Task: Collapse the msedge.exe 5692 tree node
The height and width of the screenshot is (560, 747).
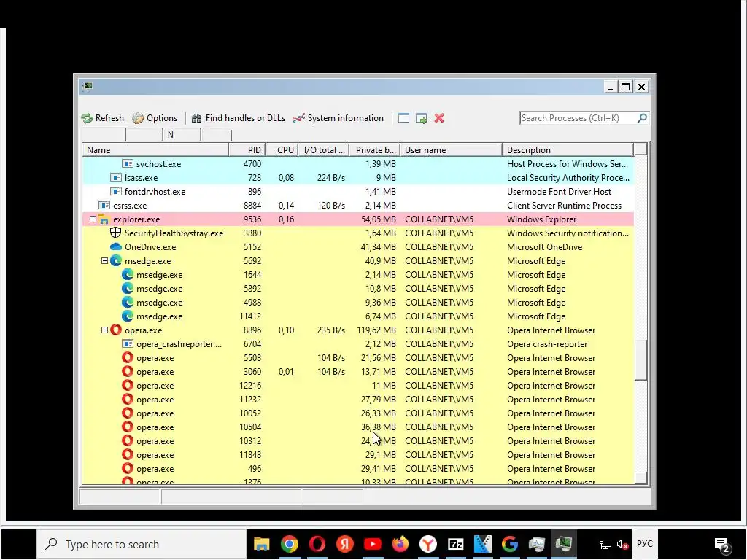Action: coord(104,261)
